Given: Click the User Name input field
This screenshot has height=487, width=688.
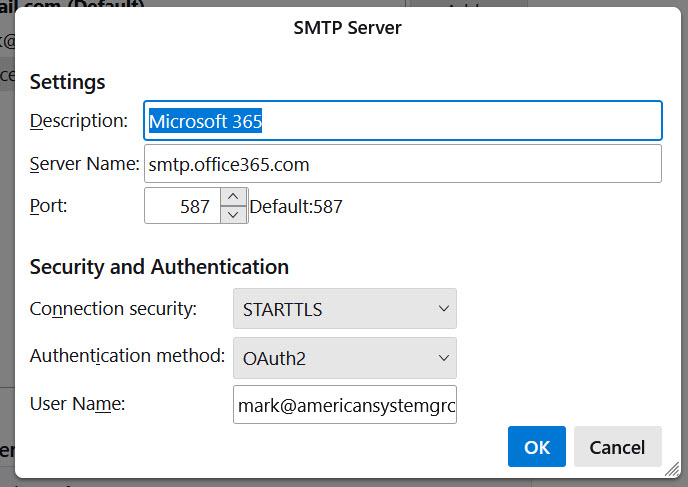Looking at the screenshot, I should [344, 405].
